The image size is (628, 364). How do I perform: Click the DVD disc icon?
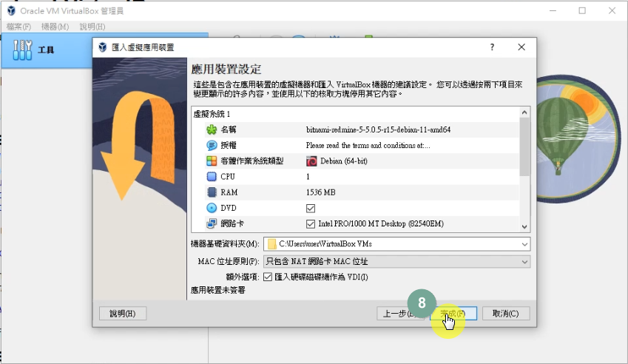click(212, 208)
